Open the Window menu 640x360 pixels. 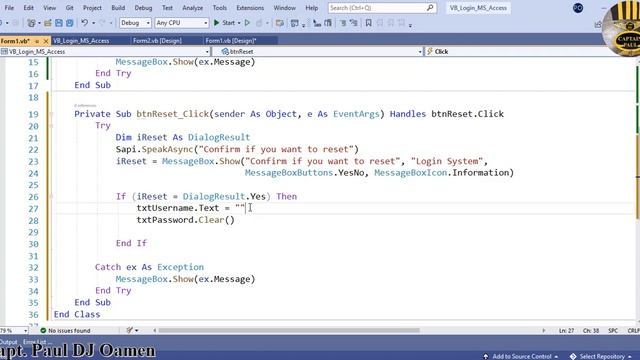(x=284, y=8)
